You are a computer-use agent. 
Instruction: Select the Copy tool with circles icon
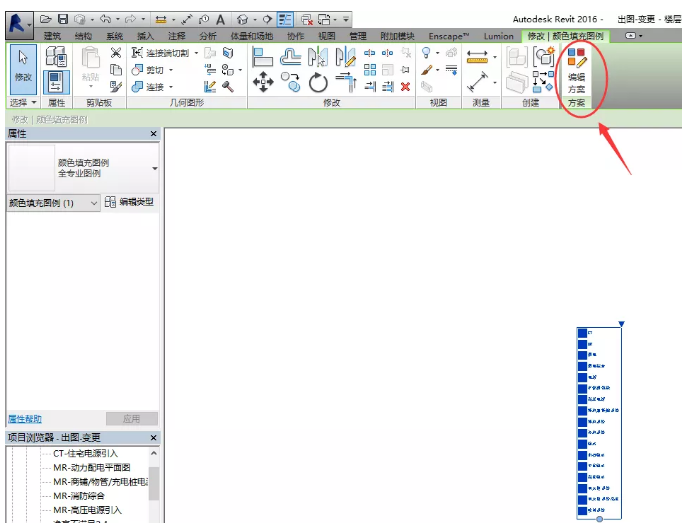point(290,82)
